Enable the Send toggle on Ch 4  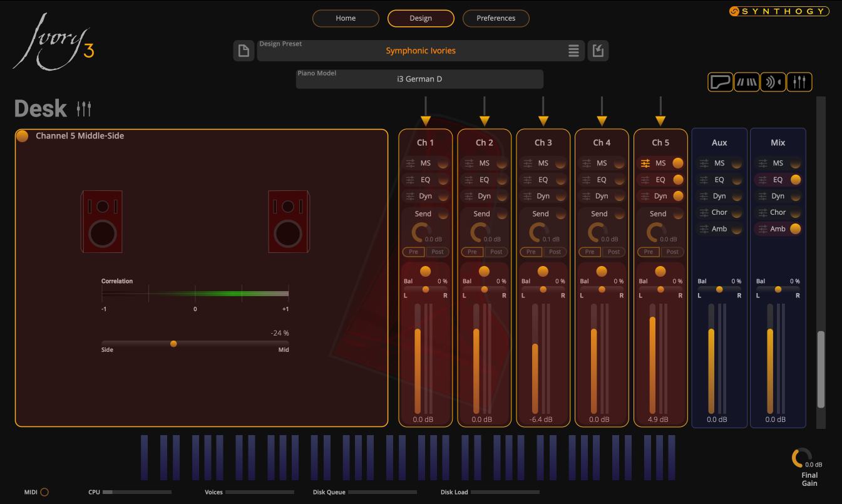click(619, 214)
